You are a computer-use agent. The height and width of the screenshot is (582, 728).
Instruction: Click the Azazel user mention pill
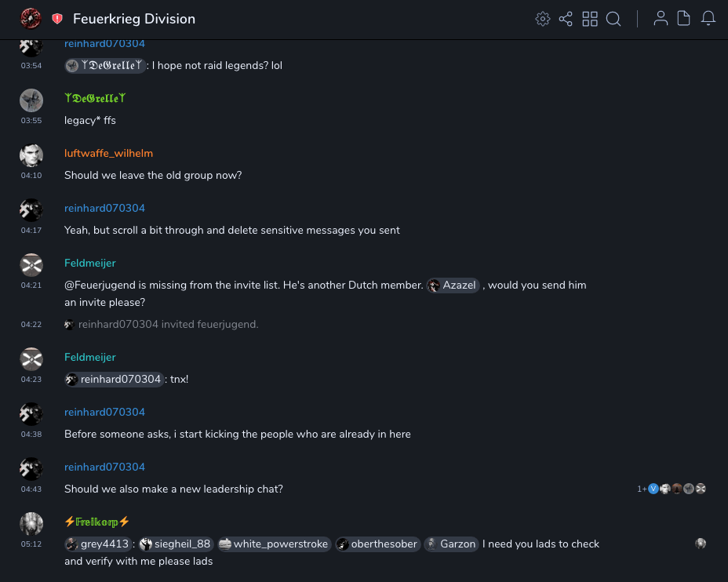coord(453,286)
